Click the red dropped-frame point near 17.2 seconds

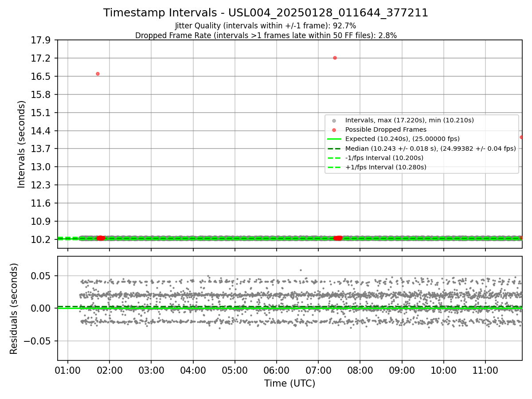pyautogui.click(x=335, y=58)
